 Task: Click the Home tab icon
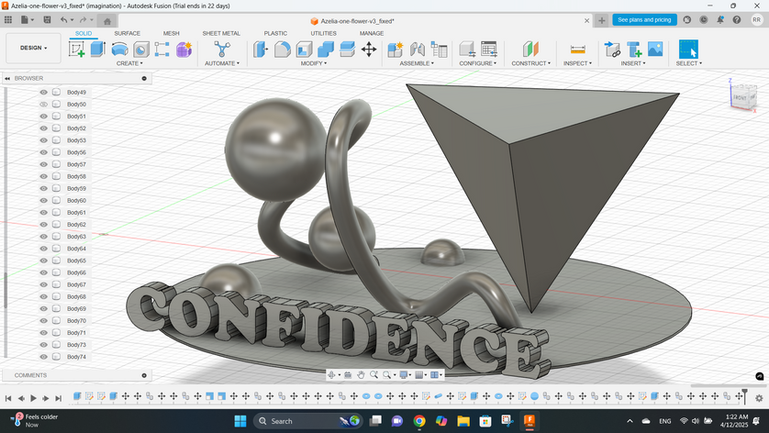pyautogui.click(x=107, y=21)
